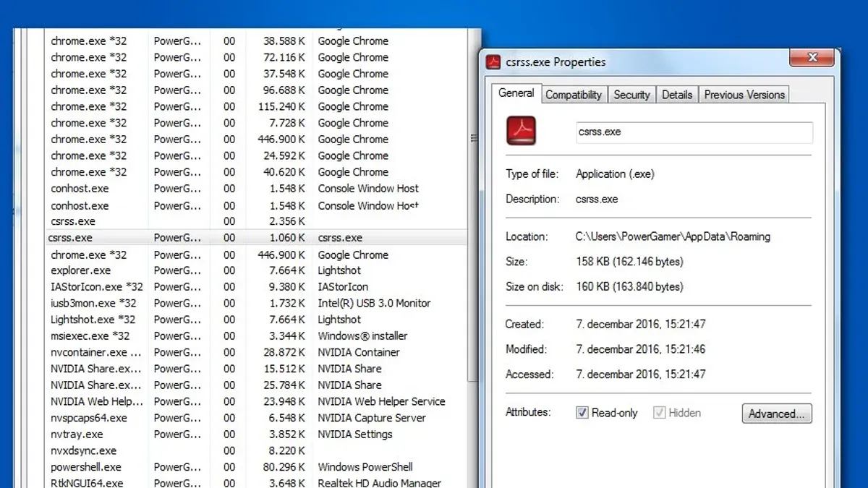868x488 pixels.
Task: Click the size value 158 KB (162.146 bytes)
Action: click(629, 262)
